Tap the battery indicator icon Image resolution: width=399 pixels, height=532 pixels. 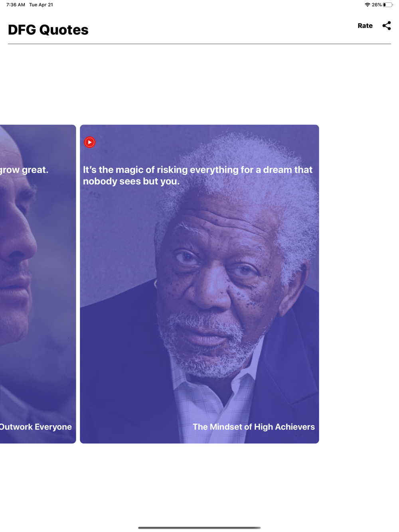click(x=387, y=5)
